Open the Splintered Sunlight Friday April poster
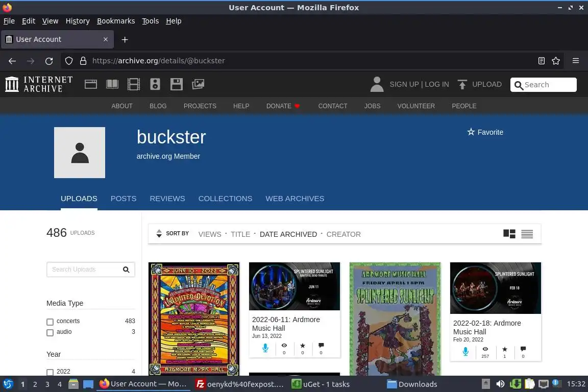 point(395,319)
